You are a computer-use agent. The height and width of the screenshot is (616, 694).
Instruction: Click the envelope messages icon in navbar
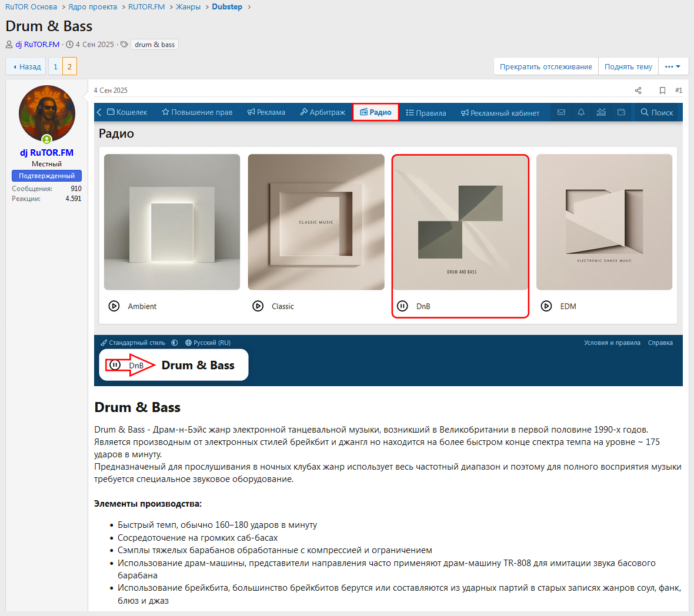(x=561, y=112)
